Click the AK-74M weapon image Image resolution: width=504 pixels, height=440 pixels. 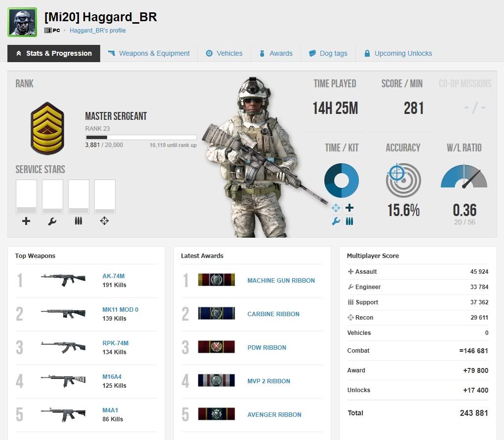click(63, 280)
